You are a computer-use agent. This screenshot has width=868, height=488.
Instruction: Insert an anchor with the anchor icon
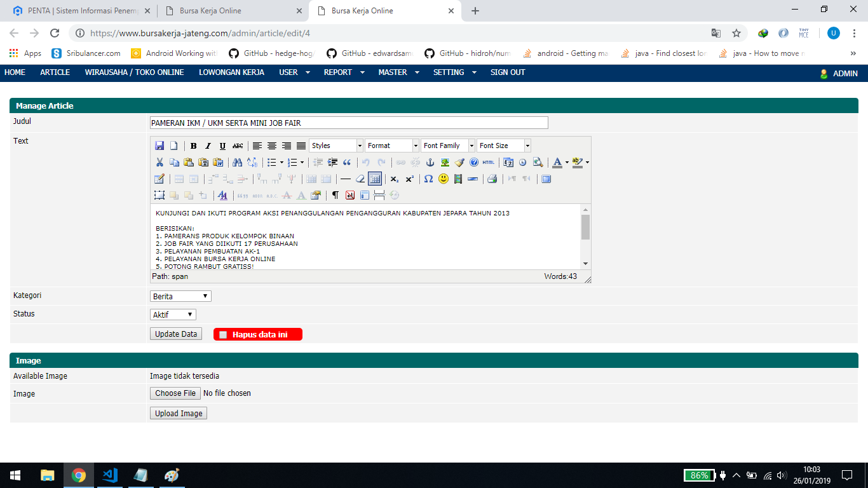click(x=430, y=163)
